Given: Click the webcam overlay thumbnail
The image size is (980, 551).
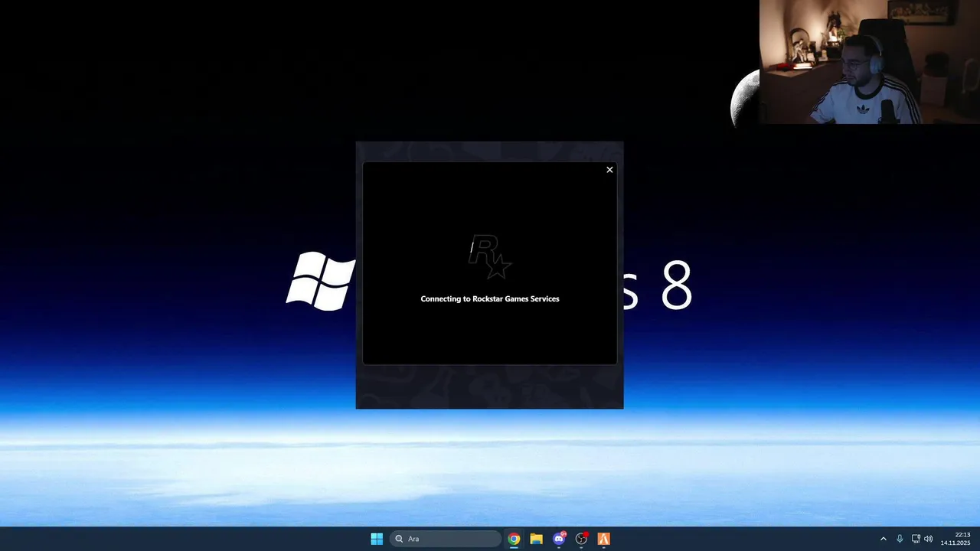Looking at the screenshot, I should point(870,62).
